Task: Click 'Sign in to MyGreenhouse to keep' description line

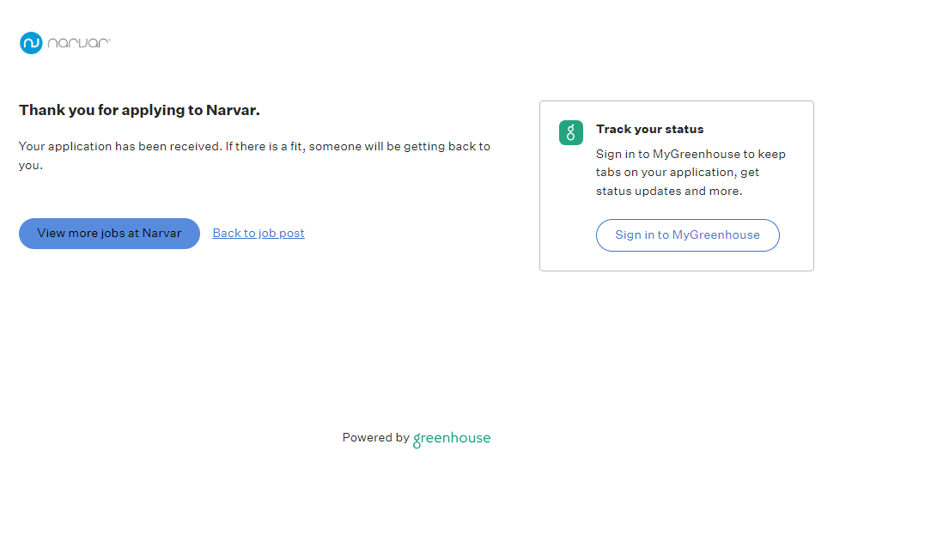Action: (x=691, y=154)
